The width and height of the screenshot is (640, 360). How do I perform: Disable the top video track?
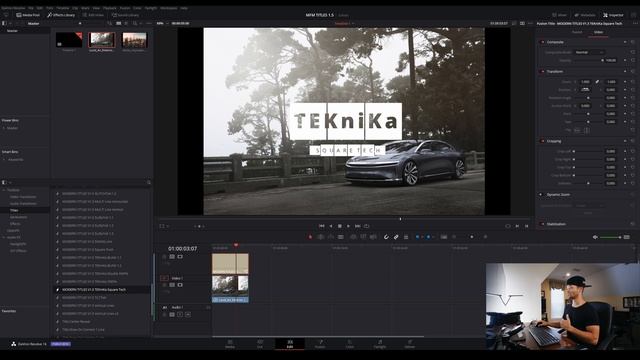click(180, 257)
